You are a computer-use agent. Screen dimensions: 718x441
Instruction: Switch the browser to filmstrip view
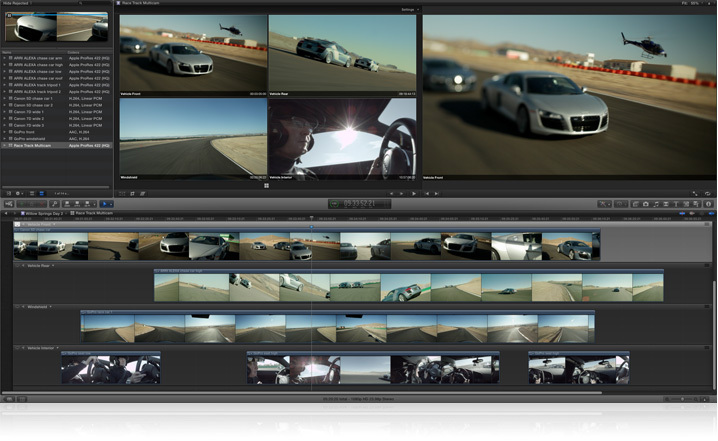point(32,194)
